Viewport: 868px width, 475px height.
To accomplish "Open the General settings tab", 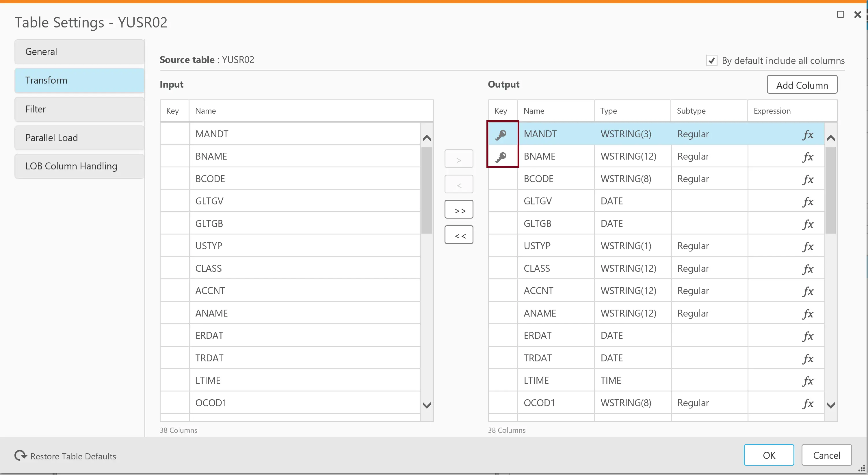I will click(x=79, y=52).
